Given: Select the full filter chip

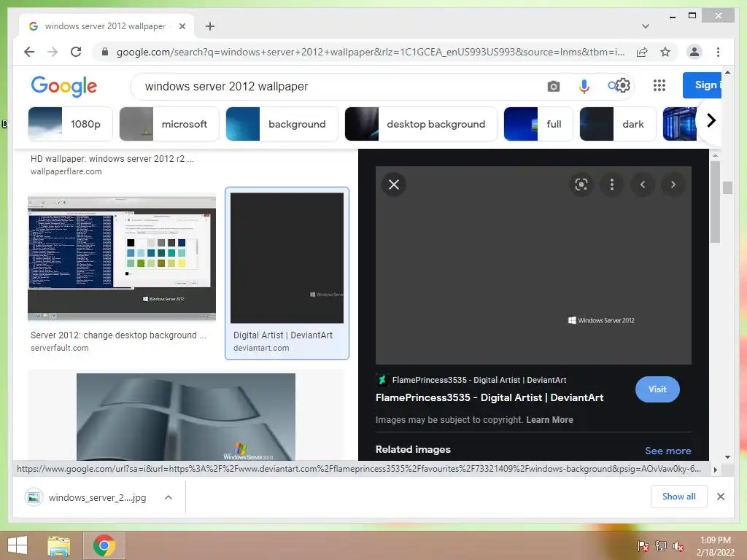Looking at the screenshot, I should tap(538, 124).
